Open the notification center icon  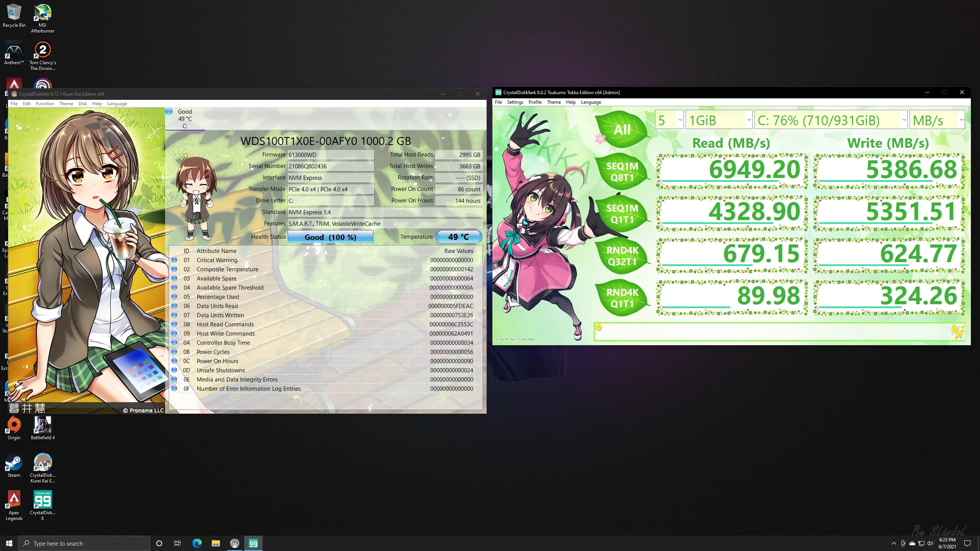(967, 543)
